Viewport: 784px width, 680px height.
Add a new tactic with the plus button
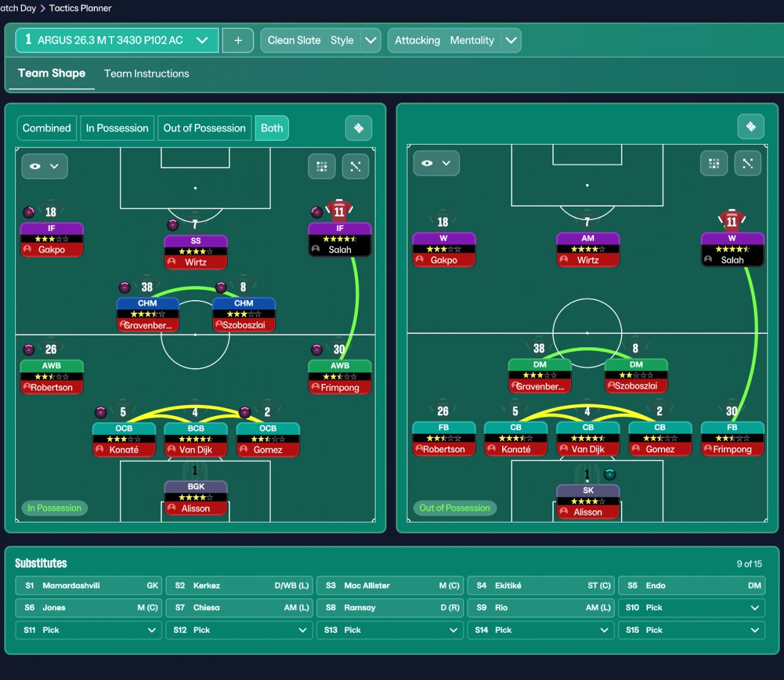(x=238, y=40)
